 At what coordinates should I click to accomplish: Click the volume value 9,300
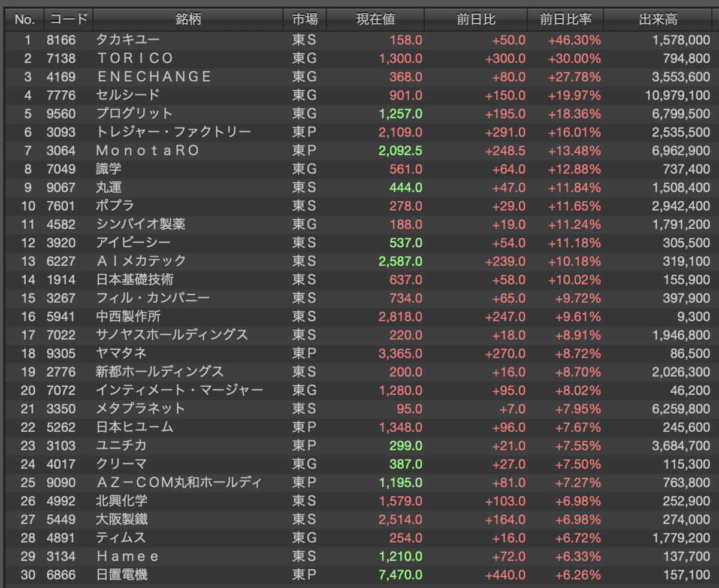[693, 317]
